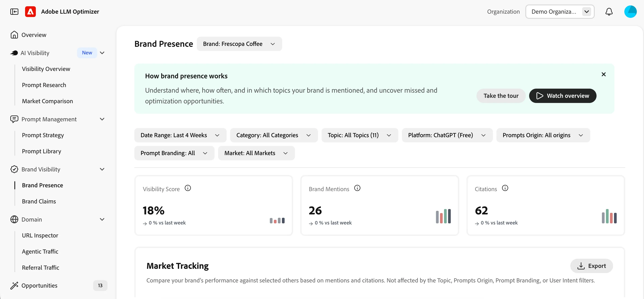Click Take the tour button
The width and height of the screenshot is (644, 299).
[x=501, y=96]
